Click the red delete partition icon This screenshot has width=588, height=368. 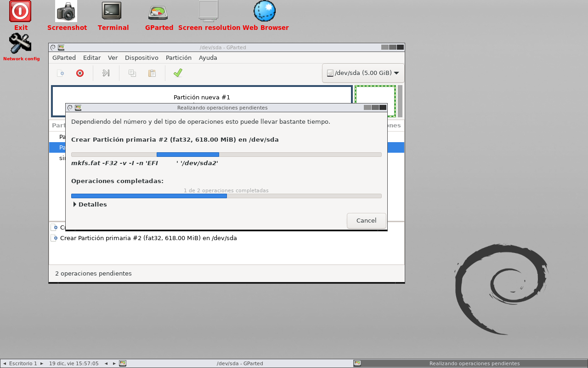click(x=80, y=73)
